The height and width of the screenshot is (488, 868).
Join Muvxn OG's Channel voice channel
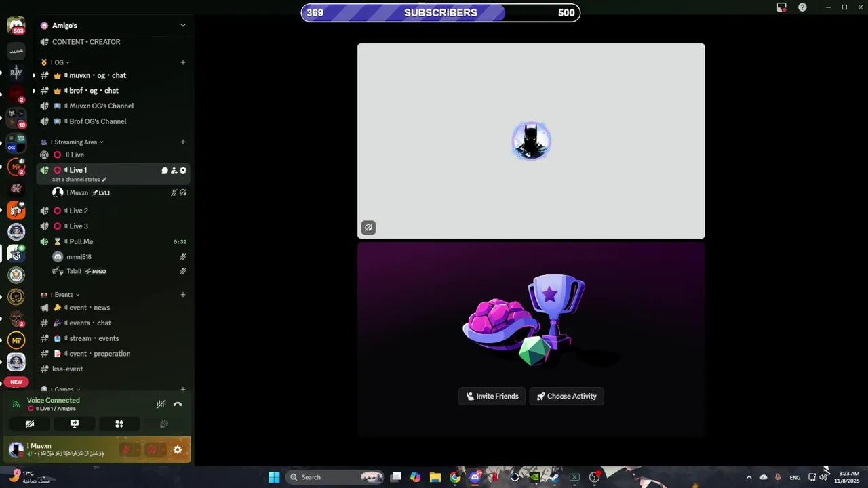pos(113,106)
